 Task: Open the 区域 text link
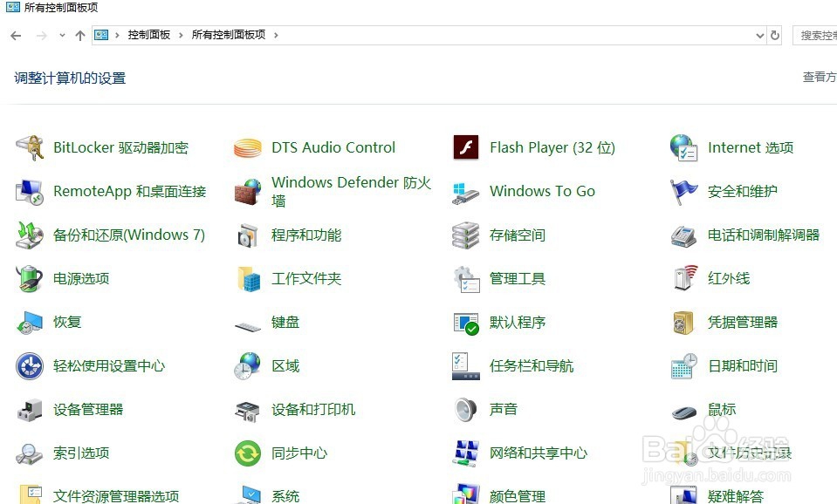click(285, 366)
